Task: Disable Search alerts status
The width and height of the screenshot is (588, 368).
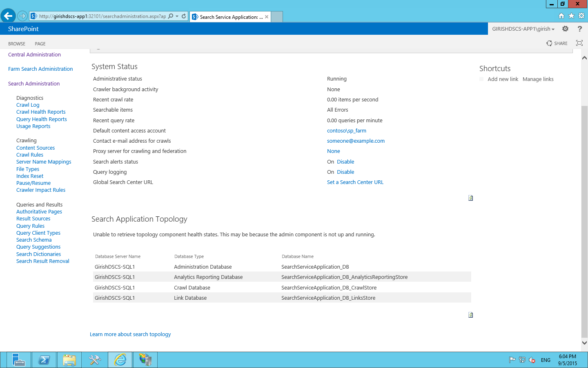Action: 345,162
